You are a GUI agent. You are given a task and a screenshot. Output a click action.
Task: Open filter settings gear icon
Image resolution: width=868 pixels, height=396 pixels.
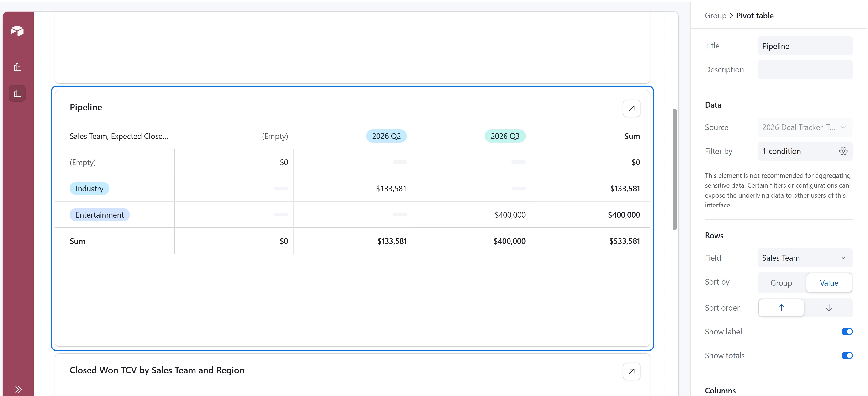tap(843, 151)
